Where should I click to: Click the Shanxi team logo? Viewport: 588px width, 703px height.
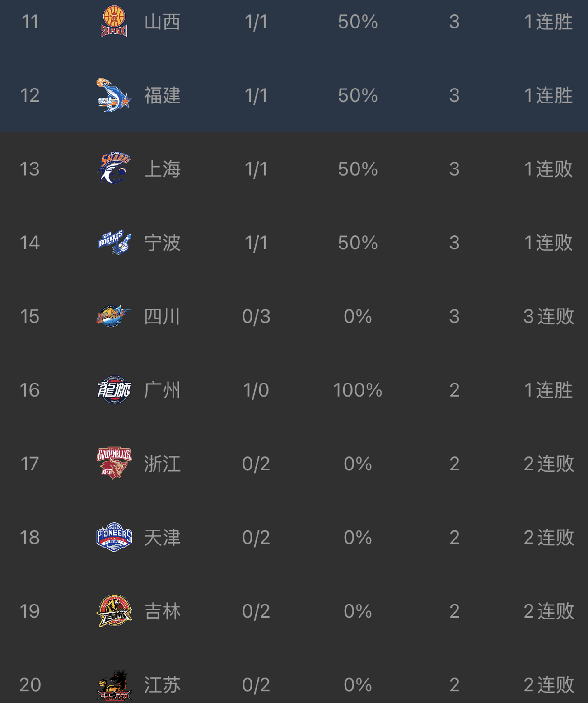[x=114, y=22]
